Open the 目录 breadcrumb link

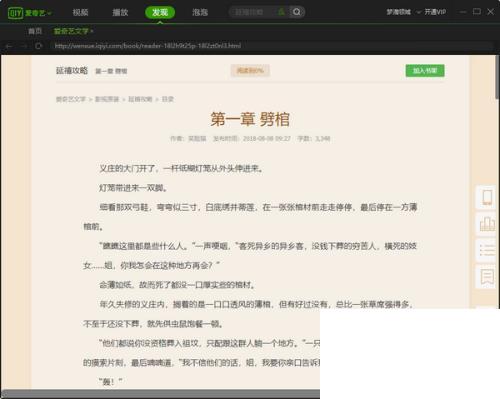pos(168,99)
